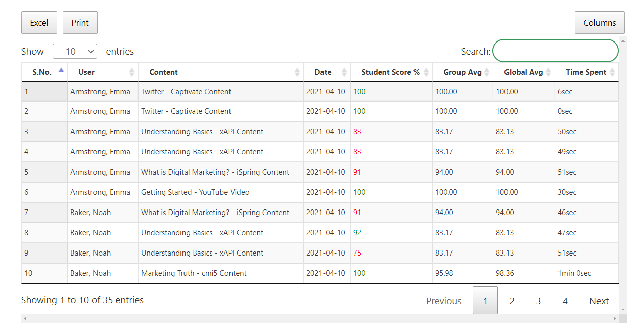This screenshot has height=336, width=644.
Task: Click the vertical scrollbar up arrow
Action: [623, 41]
